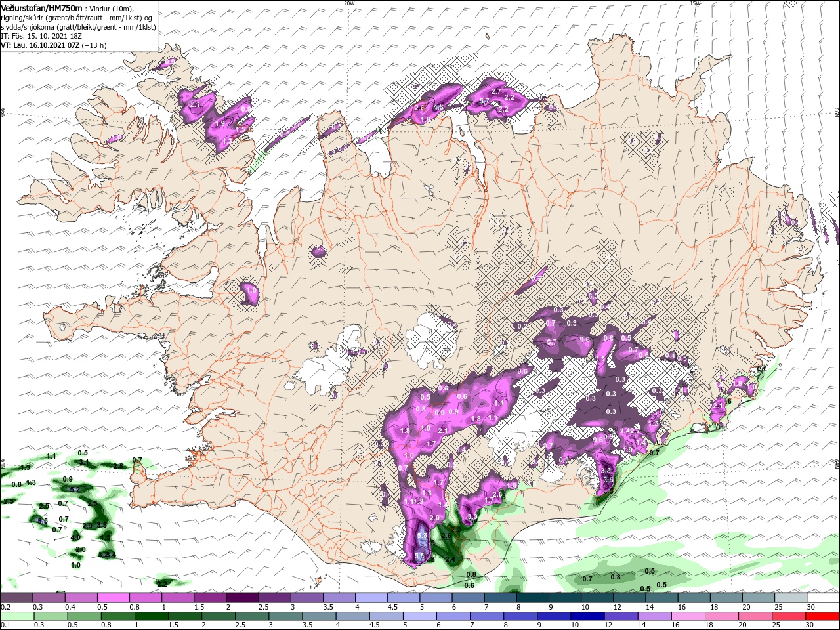Pick the dark blue lower-legend swatch above 10
This screenshot has height=630, width=840.
point(587,616)
